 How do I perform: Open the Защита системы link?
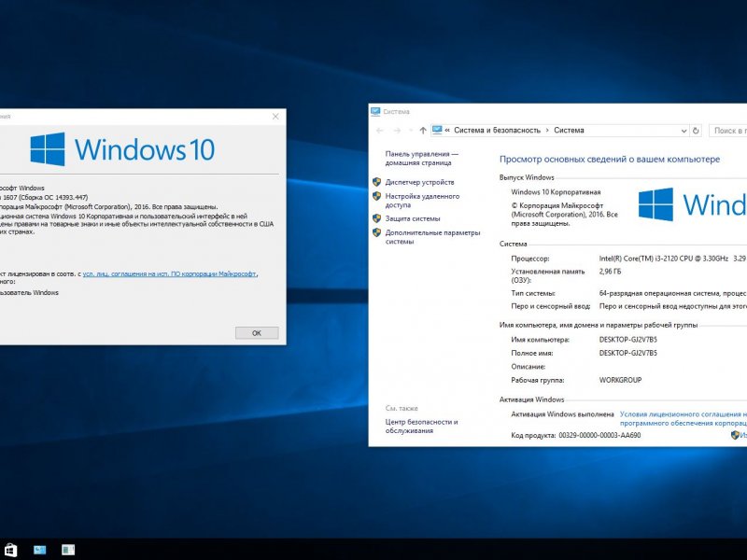coord(413,218)
